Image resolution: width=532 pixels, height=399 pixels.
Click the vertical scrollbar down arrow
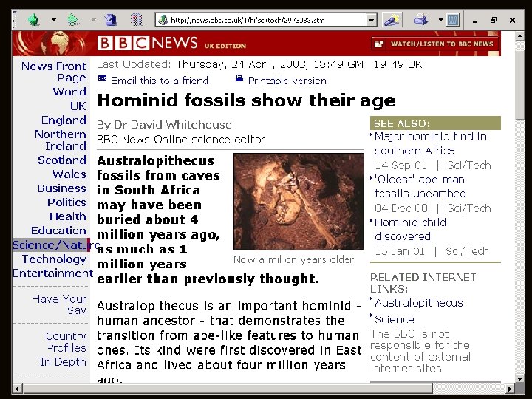click(519, 378)
